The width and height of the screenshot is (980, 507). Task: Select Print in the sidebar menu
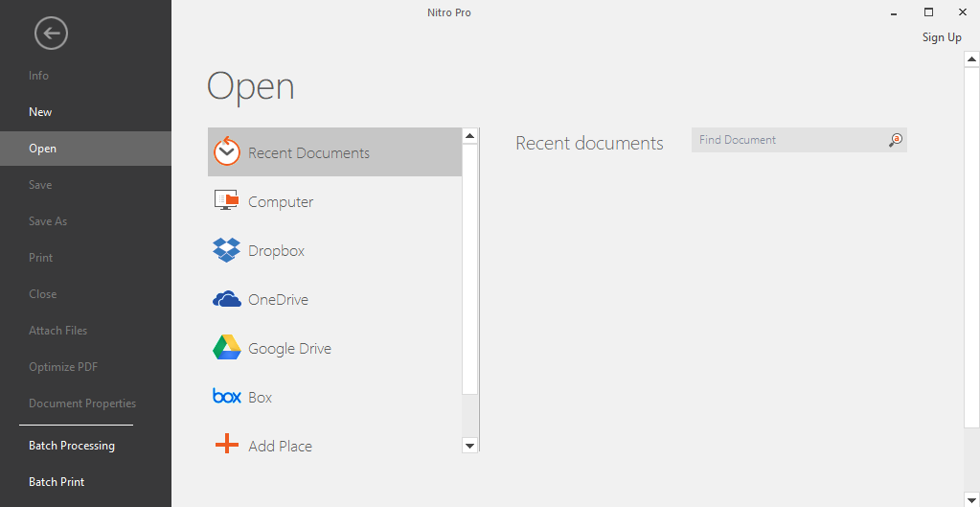pos(40,258)
